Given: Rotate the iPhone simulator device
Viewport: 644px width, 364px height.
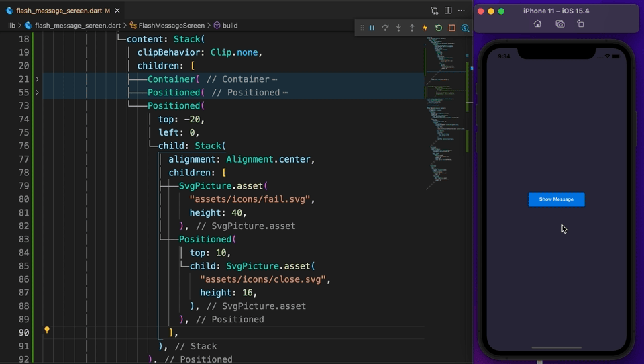Looking at the screenshot, I should pyautogui.click(x=580, y=24).
